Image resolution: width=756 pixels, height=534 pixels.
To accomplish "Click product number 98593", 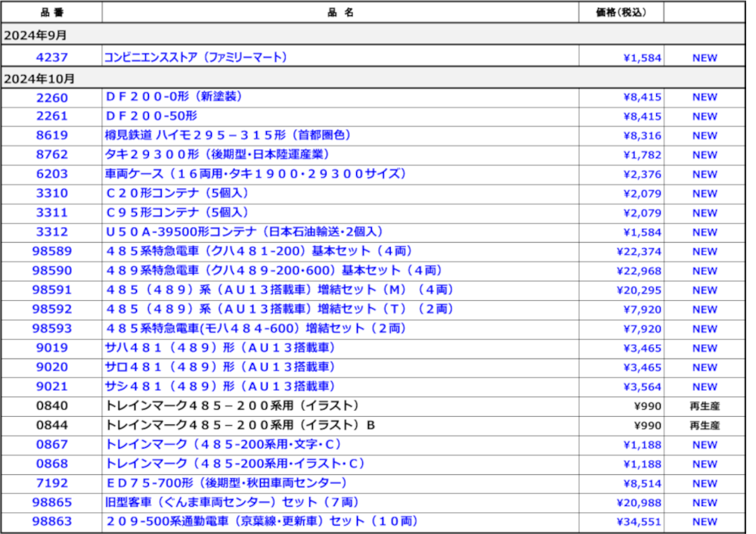I will click(51, 328).
